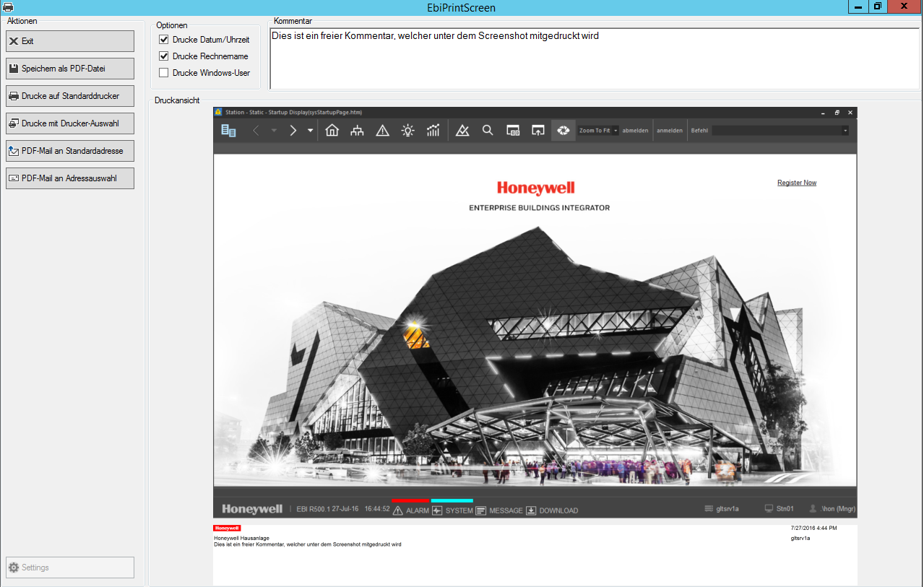Send PDF-Mail an Standardadresse
Image resolution: width=924 pixels, height=587 pixels.
(70, 151)
